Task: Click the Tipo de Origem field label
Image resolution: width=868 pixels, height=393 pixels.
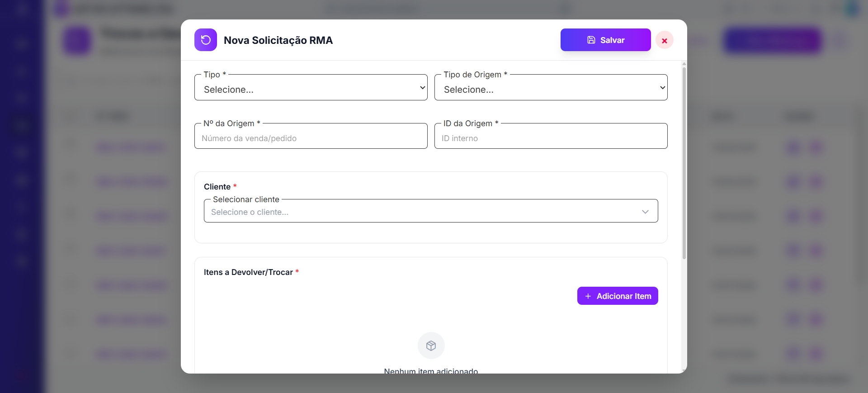Action: click(x=472, y=75)
